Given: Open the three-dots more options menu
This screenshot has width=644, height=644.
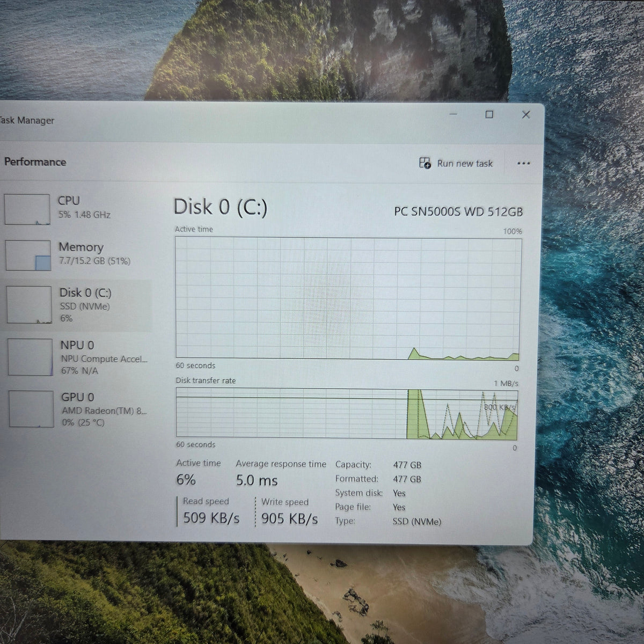Looking at the screenshot, I should click(523, 164).
